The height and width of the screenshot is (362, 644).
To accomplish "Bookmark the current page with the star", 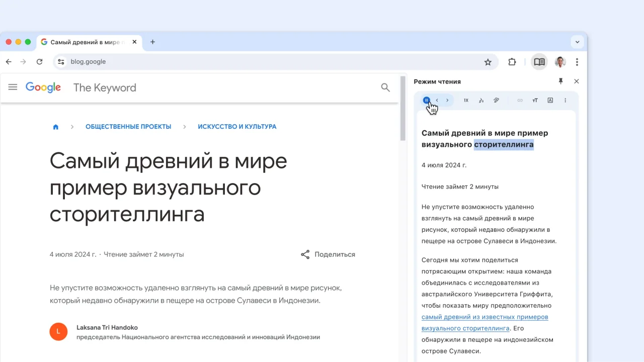I will [x=488, y=62].
